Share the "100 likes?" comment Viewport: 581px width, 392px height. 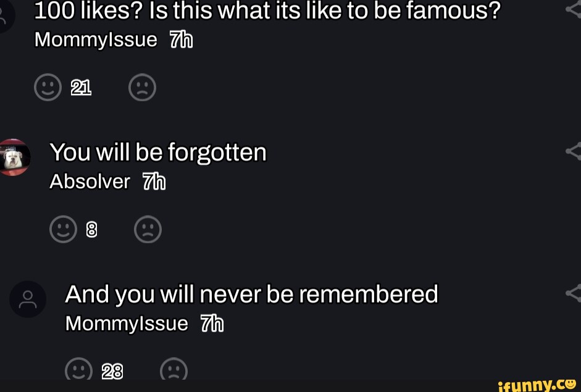coord(574,7)
